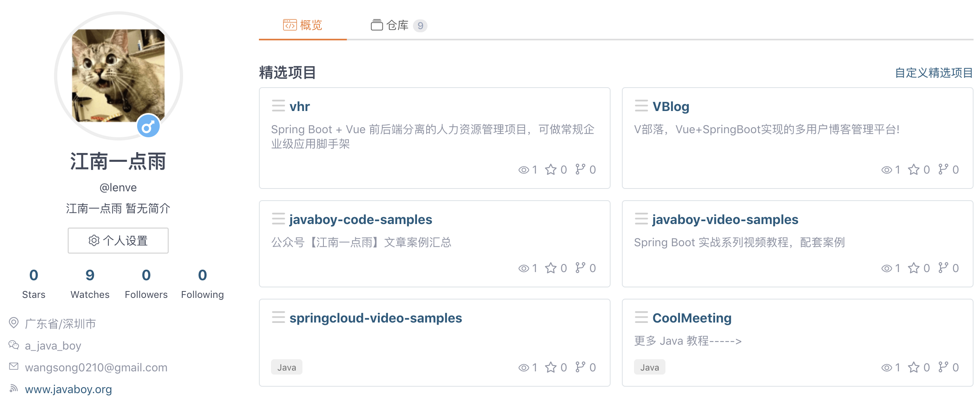This screenshot has width=980, height=398.
Task: Click the Java tag on CoolMeeting
Action: coord(649,367)
